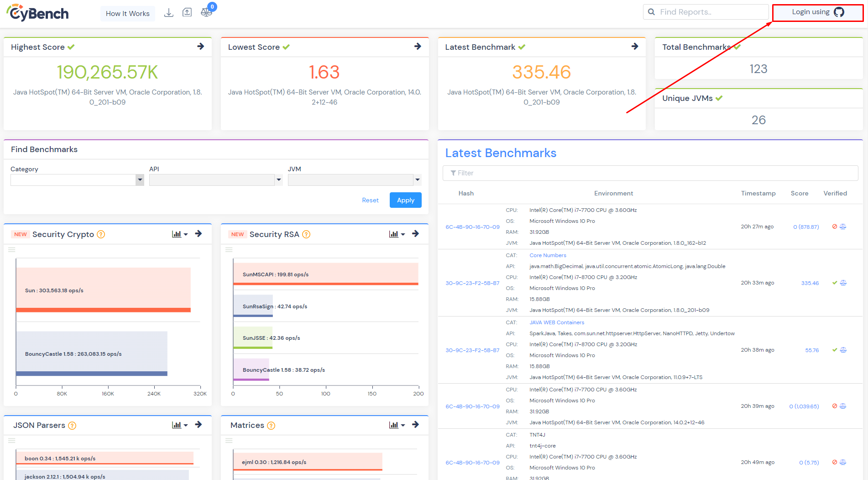The width and height of the screenshot is (868, 480).
Task: Click compare scale icon for 20h 33m row
Action: (843, 283)
